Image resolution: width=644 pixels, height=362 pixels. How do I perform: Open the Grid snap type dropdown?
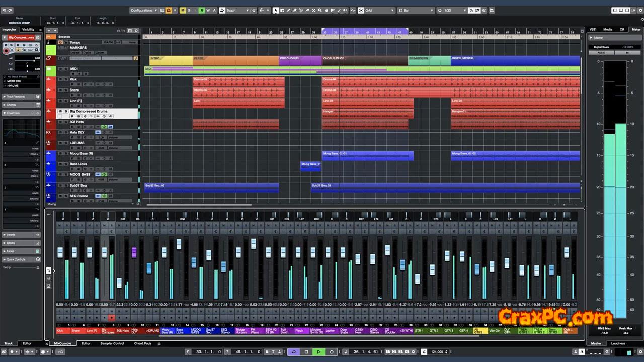378,10
